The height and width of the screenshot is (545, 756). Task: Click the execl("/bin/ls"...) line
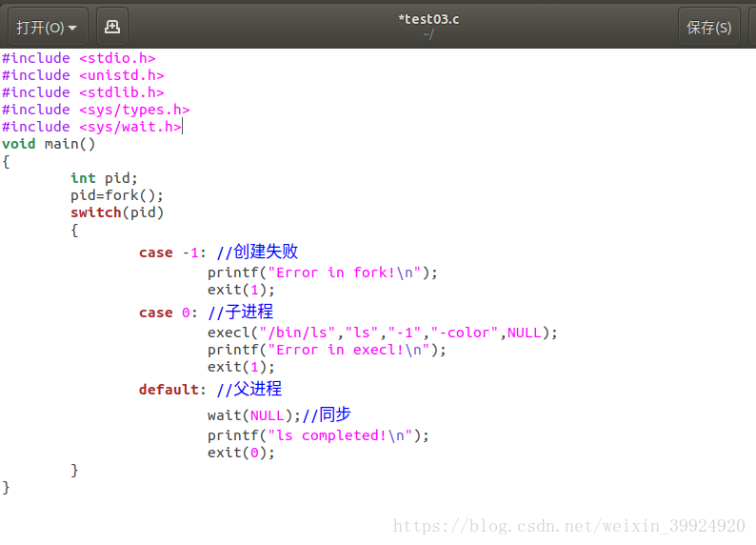click(383, 333)
